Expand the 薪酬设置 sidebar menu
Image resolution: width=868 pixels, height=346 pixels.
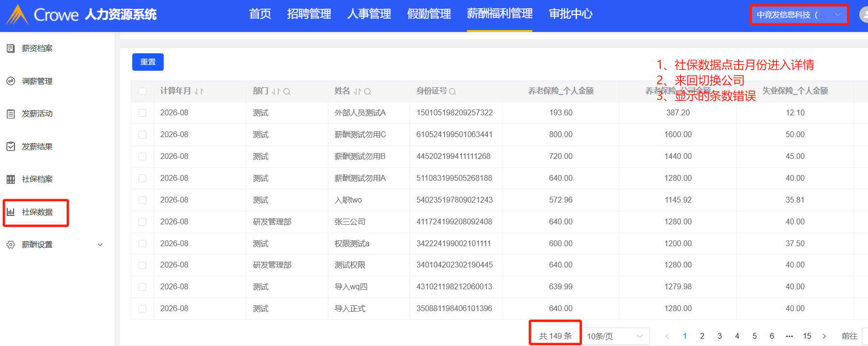click(100, 245)
